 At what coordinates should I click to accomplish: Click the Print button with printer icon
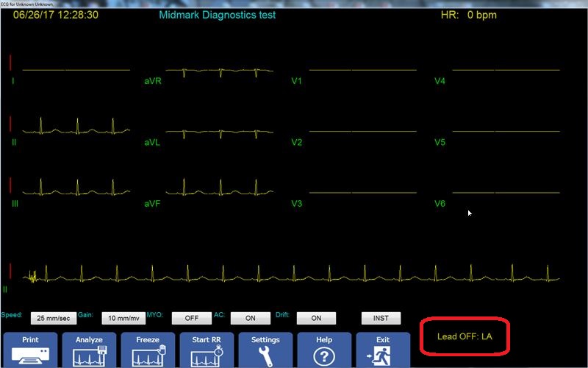pyautogui.click(x=30, y=350)
